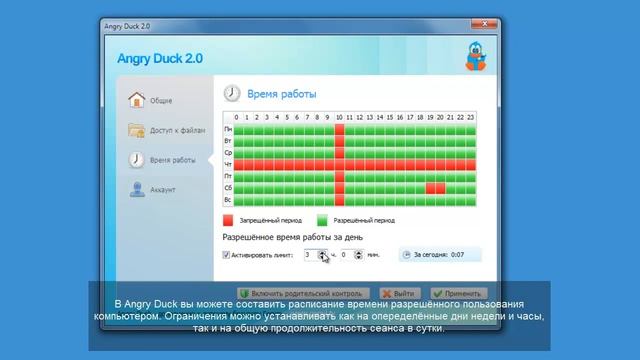Click the clock icon beside Время работы in sidebar
The image size is (640, 360).
coord(136,160)
